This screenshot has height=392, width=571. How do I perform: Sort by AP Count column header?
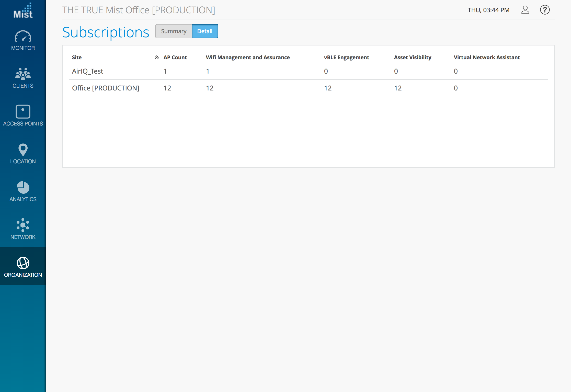(175, 57)
